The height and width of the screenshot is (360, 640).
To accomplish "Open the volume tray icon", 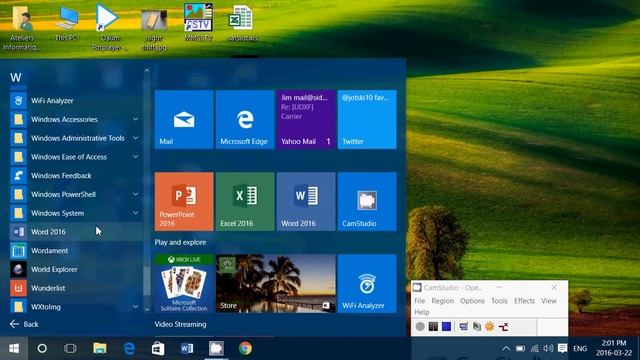I will click(548, 349).
